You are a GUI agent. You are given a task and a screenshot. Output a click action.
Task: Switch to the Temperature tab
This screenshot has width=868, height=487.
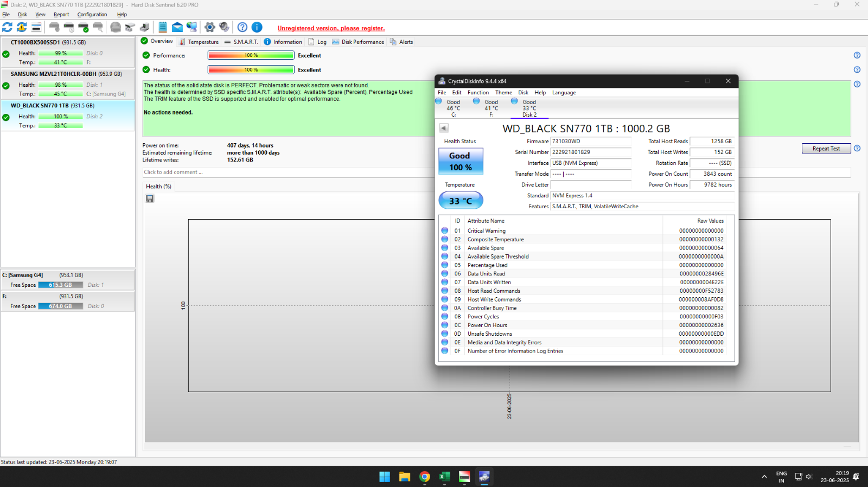199,42
